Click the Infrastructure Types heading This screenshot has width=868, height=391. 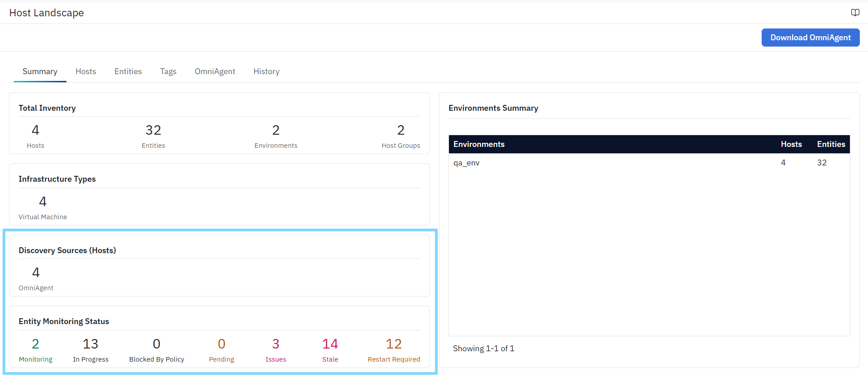(57, 179)
